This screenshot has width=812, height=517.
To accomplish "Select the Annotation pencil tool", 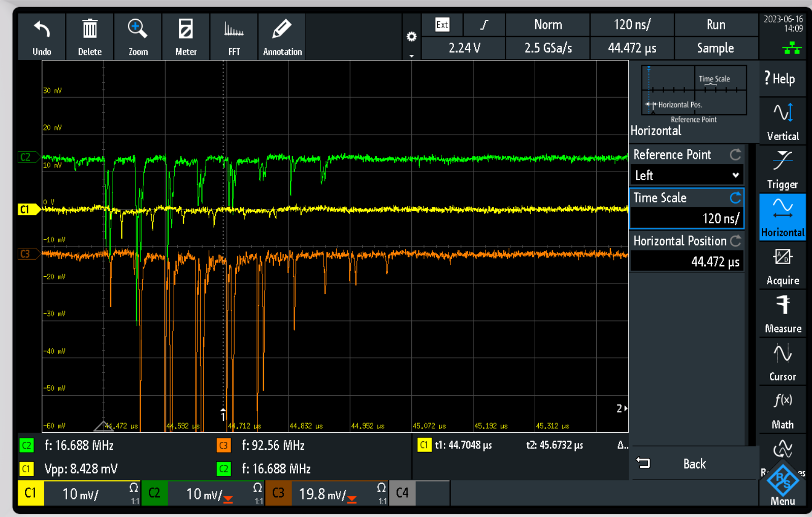I will point(282,29).
